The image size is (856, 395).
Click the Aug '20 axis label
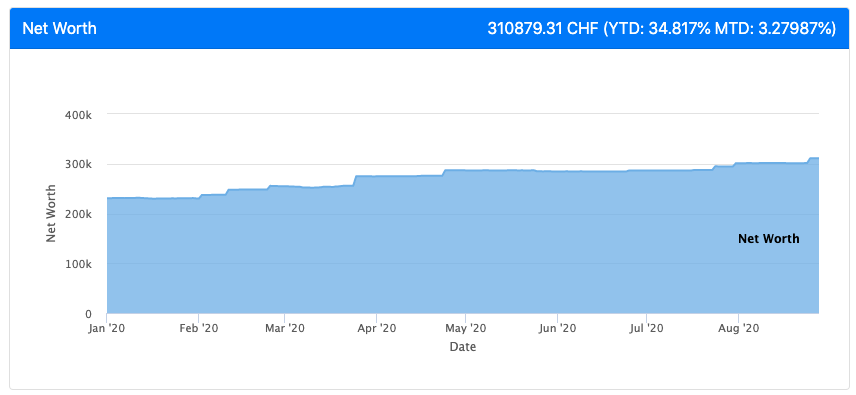(x=739, y=328)
